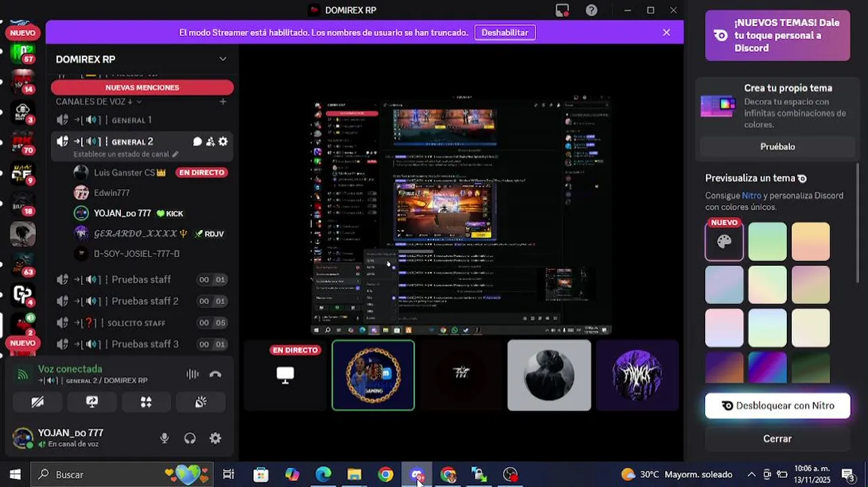Open server with 14 notifications badge
Image resolution: width=868 pixels, height=487 pixels.
[x=22, y=83]
